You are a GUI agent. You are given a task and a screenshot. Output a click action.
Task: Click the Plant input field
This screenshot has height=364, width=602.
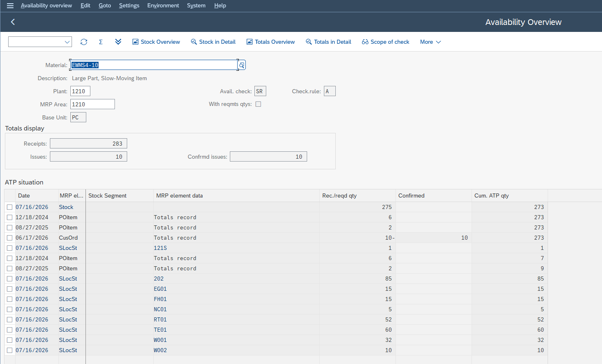(80, 91)
